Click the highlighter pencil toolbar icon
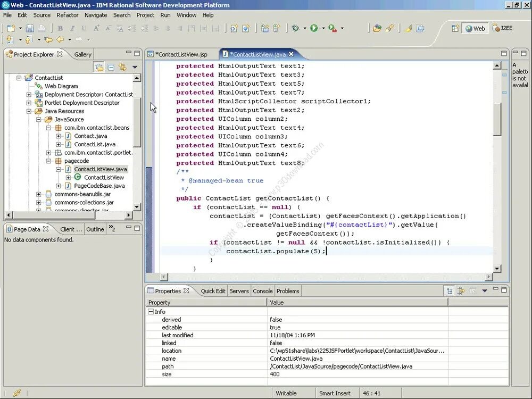This screenshot has width=532, height=399. 409,29
